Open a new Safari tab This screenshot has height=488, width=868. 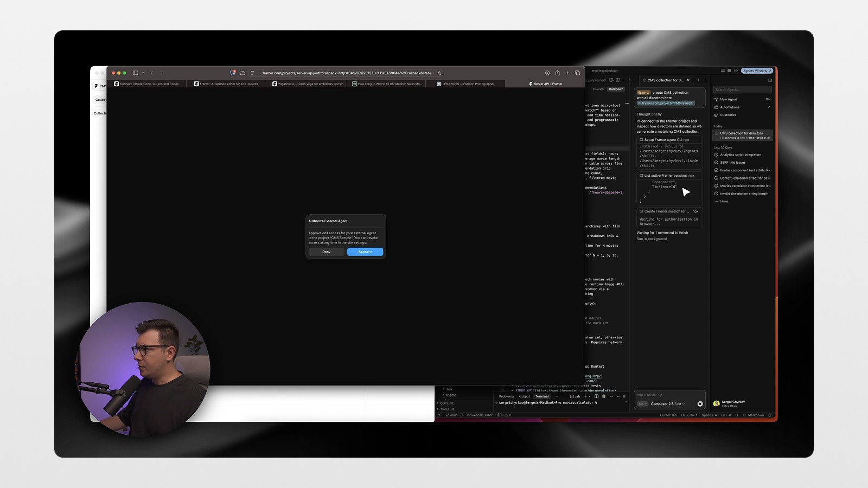(x=567, y=73)
